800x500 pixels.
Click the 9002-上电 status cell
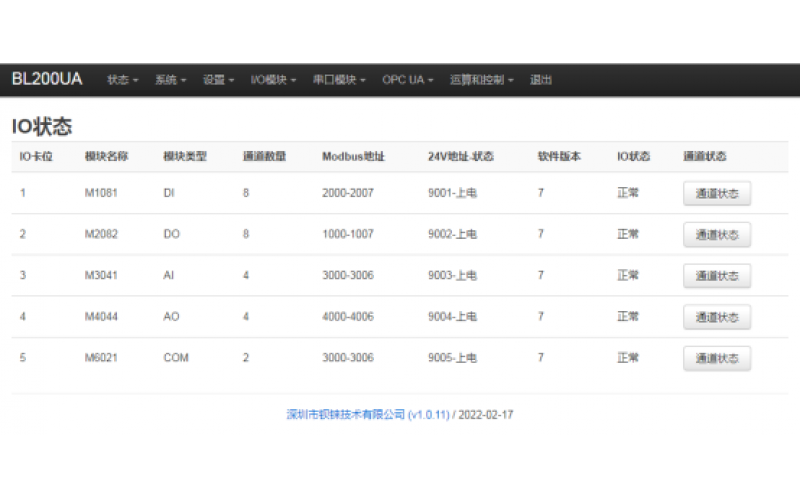tap(453, 234)
